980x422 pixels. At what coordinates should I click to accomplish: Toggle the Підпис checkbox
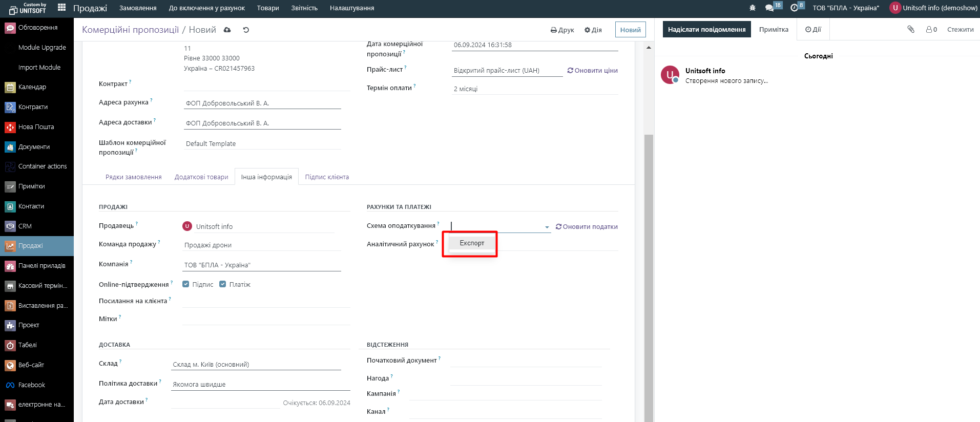point(186,284)
